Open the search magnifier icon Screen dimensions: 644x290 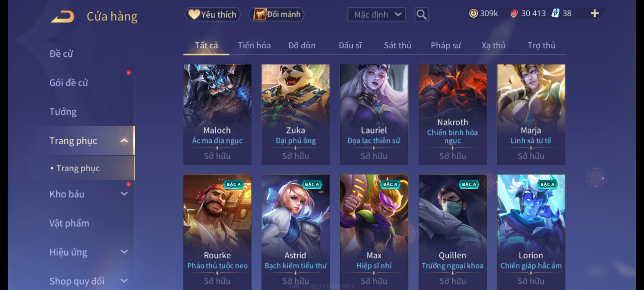(x=421, y=15)
